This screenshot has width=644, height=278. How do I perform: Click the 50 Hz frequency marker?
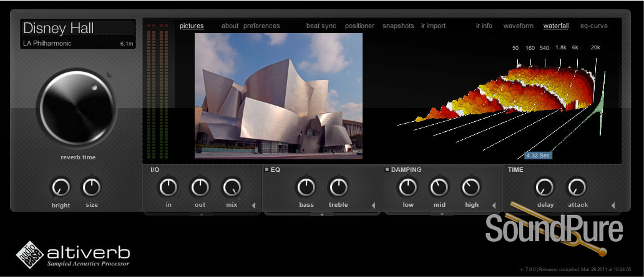[515, 47]
